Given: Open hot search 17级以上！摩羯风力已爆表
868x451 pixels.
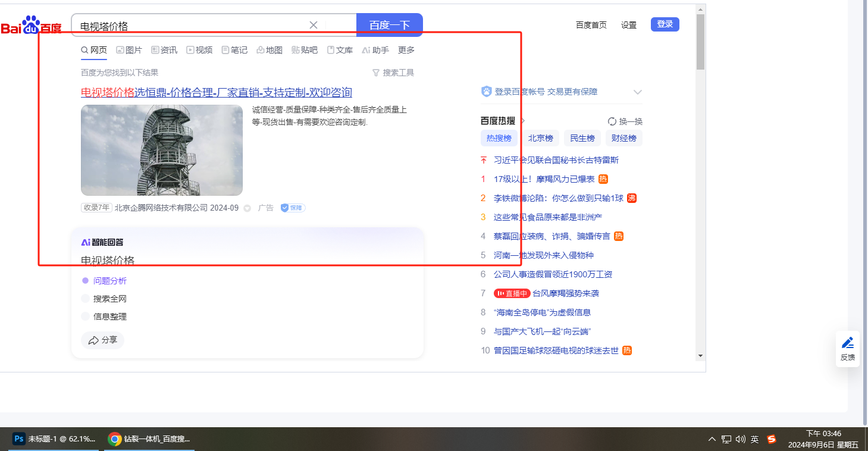Looking at the screenshot, I should (544, 179).
